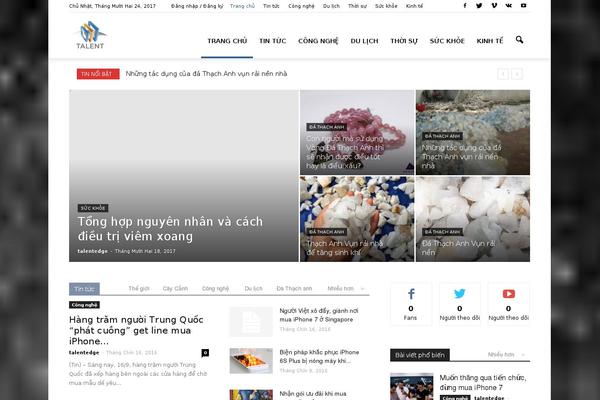
Task: Open TIN TỨC in main menu
Action: coord(272,41)
